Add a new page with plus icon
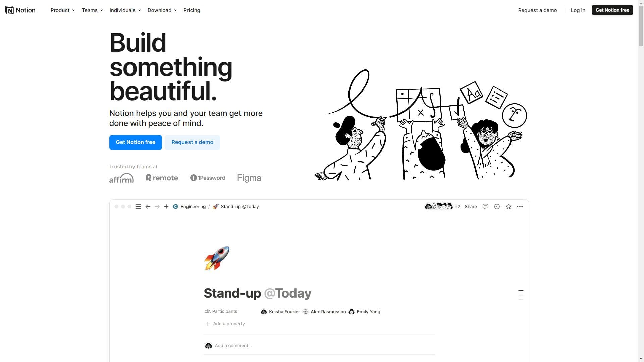 tap(166, 207)
